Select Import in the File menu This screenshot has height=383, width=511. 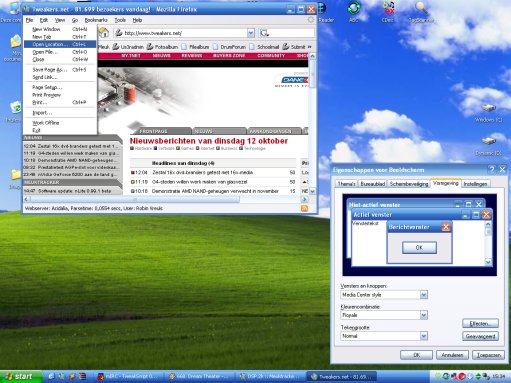click(60, 113)
